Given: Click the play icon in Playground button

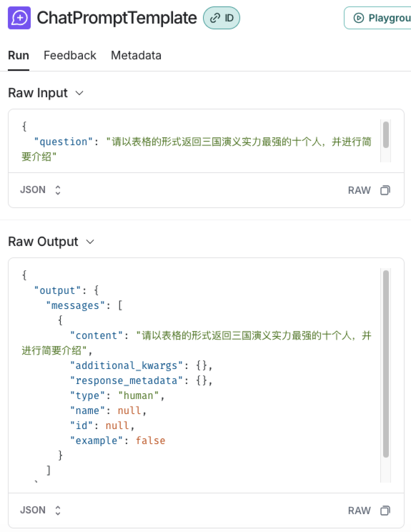Looking at the screenshot, I should [x=358, y=18].
